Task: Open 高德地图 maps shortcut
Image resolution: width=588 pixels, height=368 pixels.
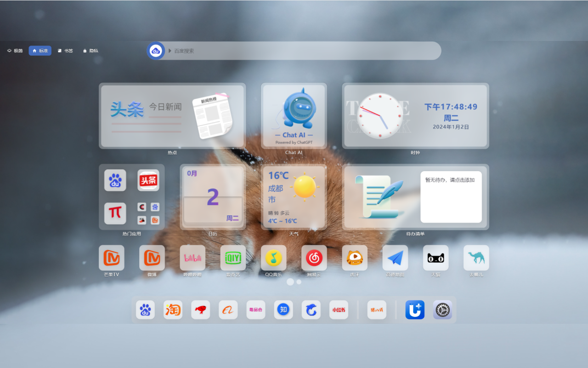Action: coord(395,258)
